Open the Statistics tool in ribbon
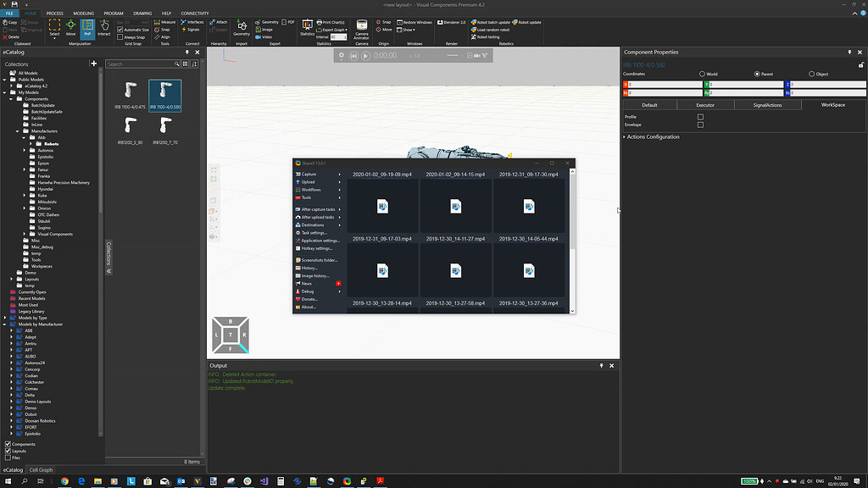 pyautogui.click(x=307, y=28)
